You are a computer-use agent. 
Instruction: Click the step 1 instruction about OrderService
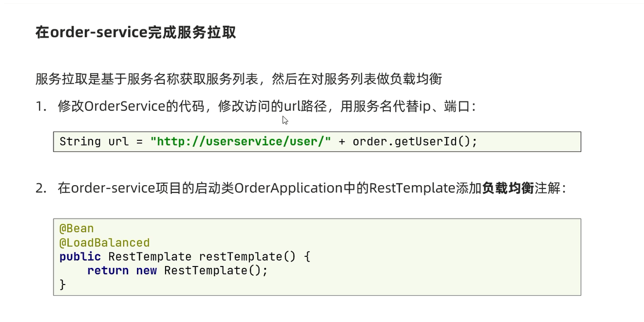266,106
